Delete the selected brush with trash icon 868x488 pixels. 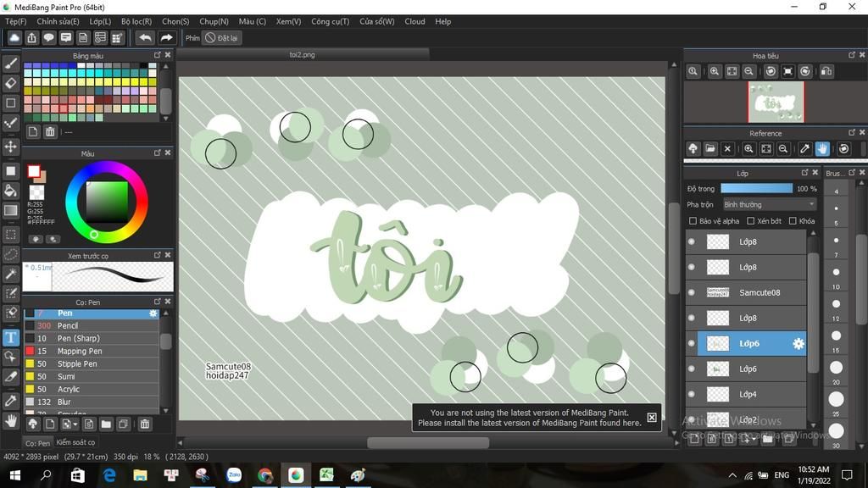click(x=144, y=424)
